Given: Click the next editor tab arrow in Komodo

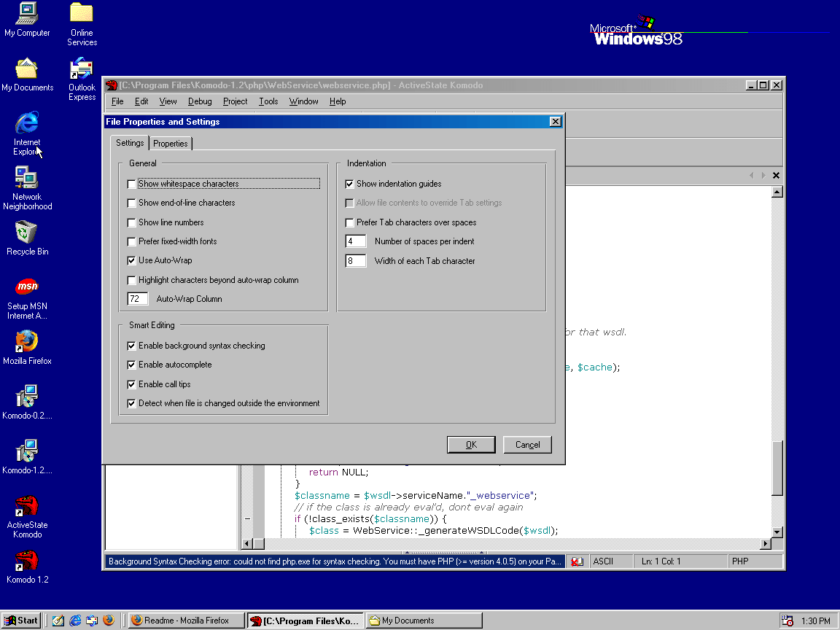Looking at the screenshot, I should pyautogui.click(x=763, y=175).
